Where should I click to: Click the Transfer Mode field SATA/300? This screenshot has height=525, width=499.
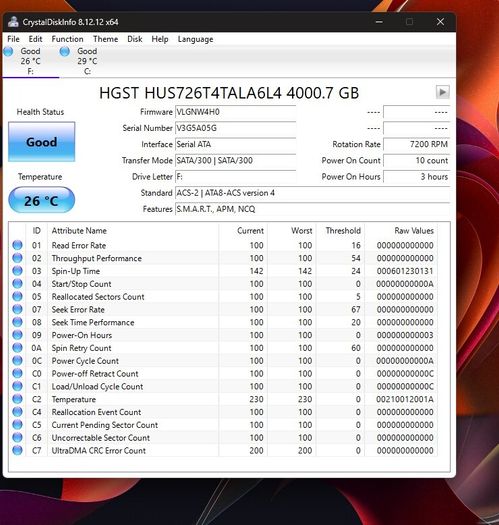click(x=235, y=160)
